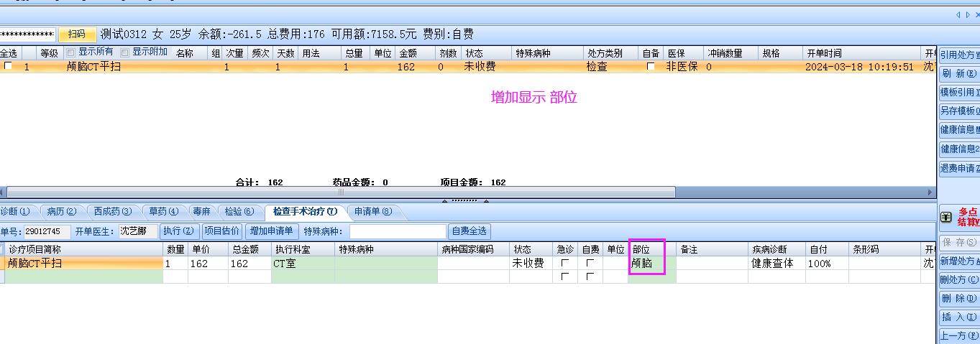Tick 自费 checkbox in the empty second row
Screen dimensions: 980x344
[590, 276]
